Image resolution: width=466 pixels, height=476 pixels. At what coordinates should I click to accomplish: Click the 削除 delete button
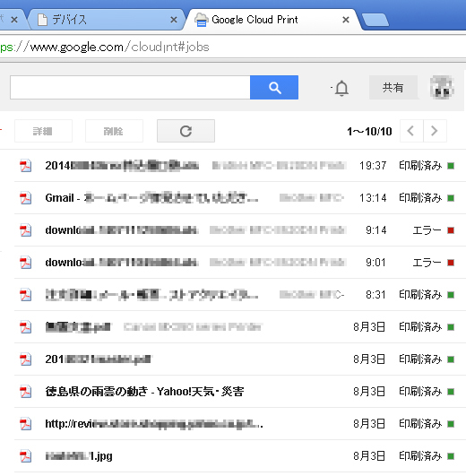tap(114, 131)
